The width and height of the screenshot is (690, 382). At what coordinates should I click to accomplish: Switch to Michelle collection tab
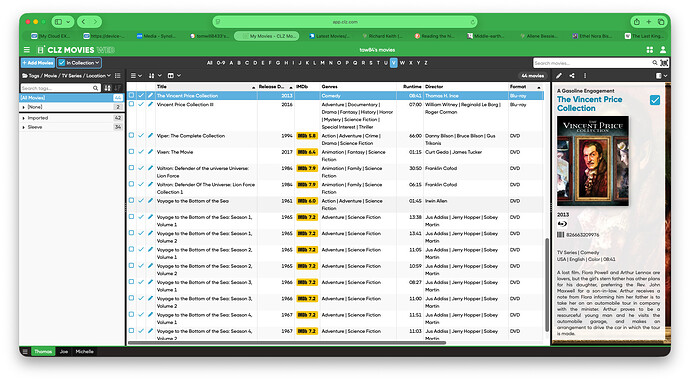click(84, 351)
